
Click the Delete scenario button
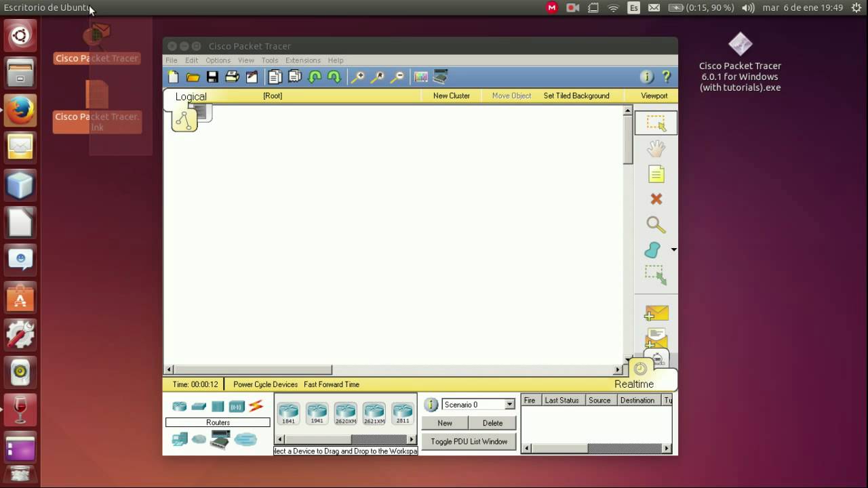pos(492,423)
